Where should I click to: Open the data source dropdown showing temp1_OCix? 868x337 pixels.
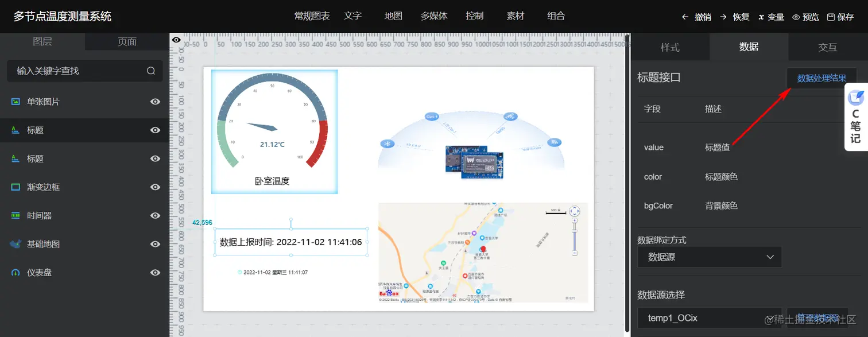point(710,317)
